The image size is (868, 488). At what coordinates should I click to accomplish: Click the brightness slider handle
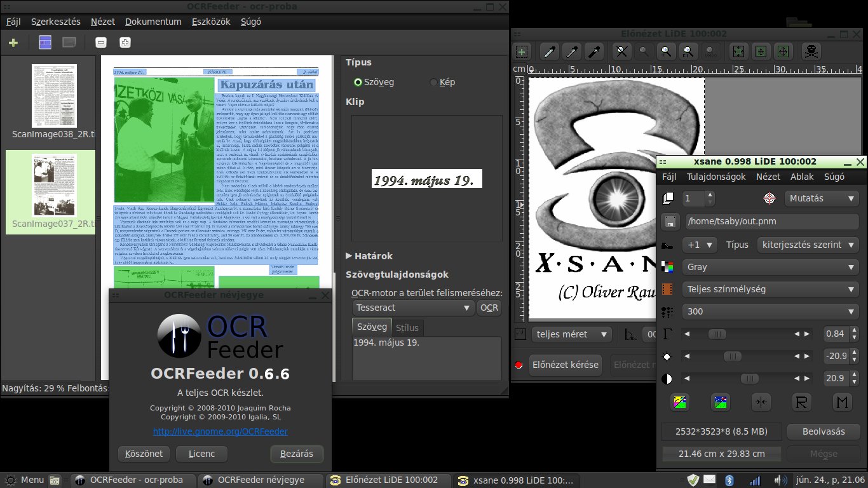[732, 356]
